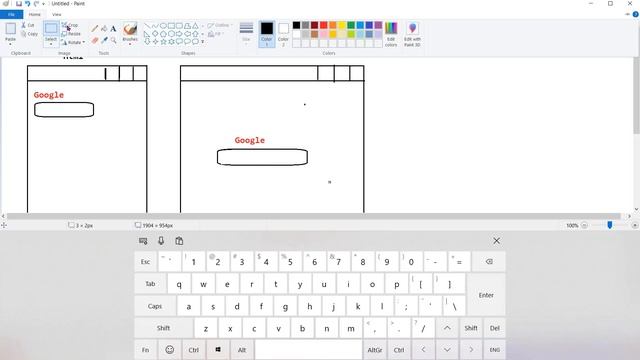The height and width of the screenshot is (360, 640).
Task: Toggle the left Ctrl key
Action: tap(194, 350)
